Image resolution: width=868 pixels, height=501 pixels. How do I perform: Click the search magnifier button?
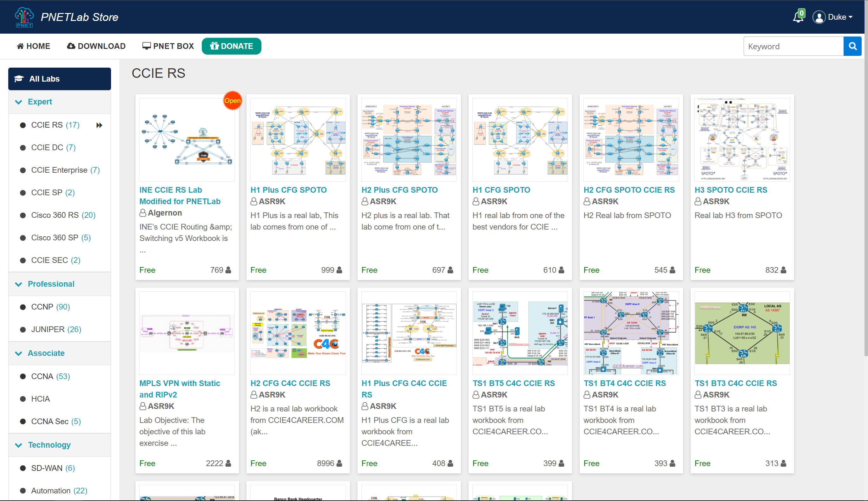pos(852,46)
